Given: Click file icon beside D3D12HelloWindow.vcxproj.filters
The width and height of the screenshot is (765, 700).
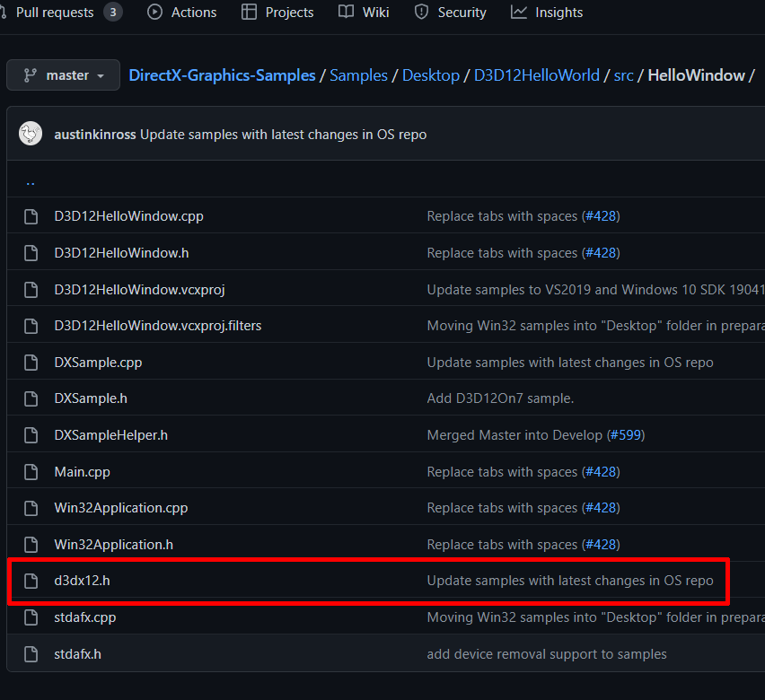Looking at the screenshot, I should [x=31, y=326].
